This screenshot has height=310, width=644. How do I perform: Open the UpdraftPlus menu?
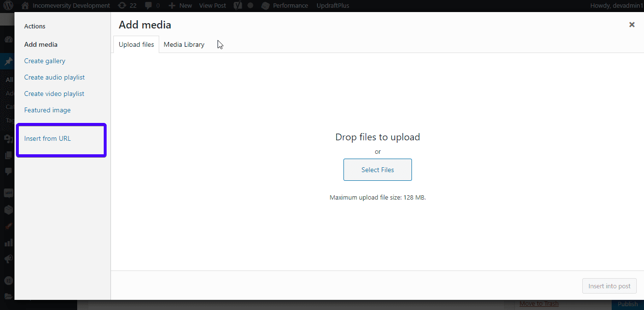(333, 6)
